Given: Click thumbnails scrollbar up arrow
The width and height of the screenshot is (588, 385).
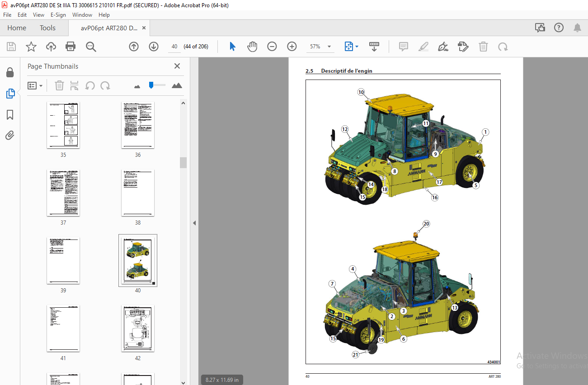Looking at the screenshot, I should pyautogui.click(x=183, y=103).
